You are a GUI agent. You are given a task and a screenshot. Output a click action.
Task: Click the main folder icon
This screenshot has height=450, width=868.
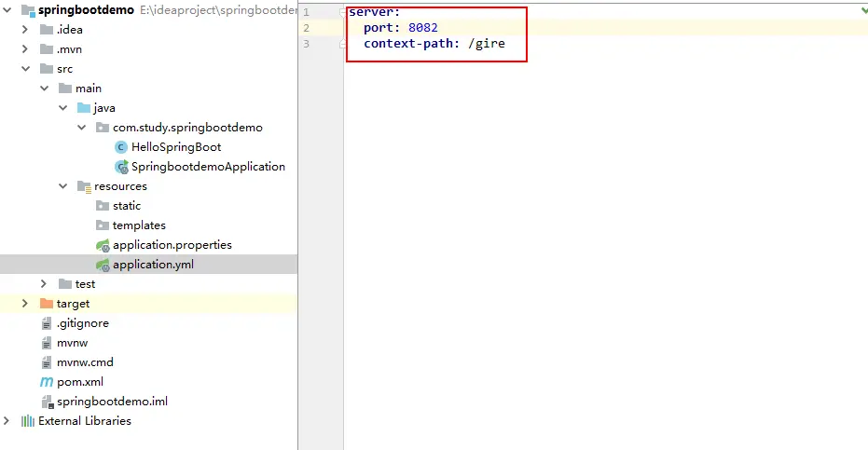65,88
